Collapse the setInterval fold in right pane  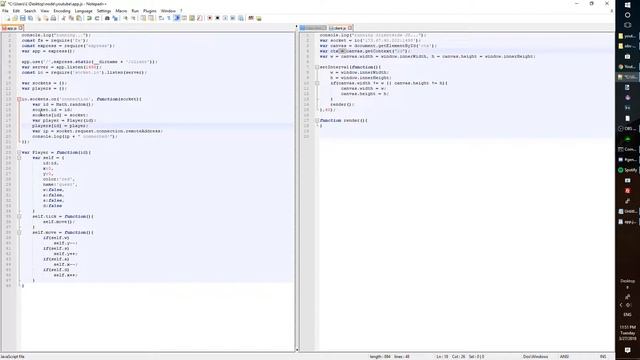point(317,67)
